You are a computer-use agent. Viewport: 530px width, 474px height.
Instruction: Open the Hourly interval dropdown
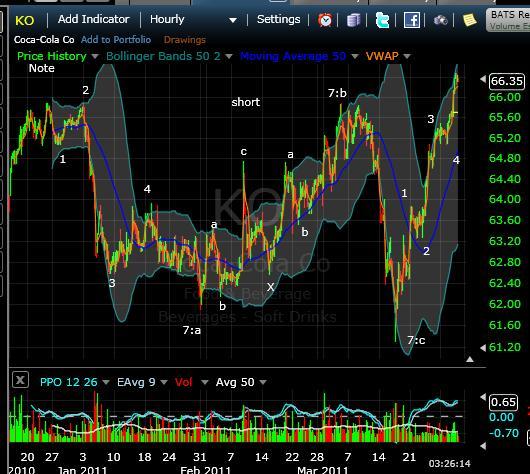click(193, 20)
